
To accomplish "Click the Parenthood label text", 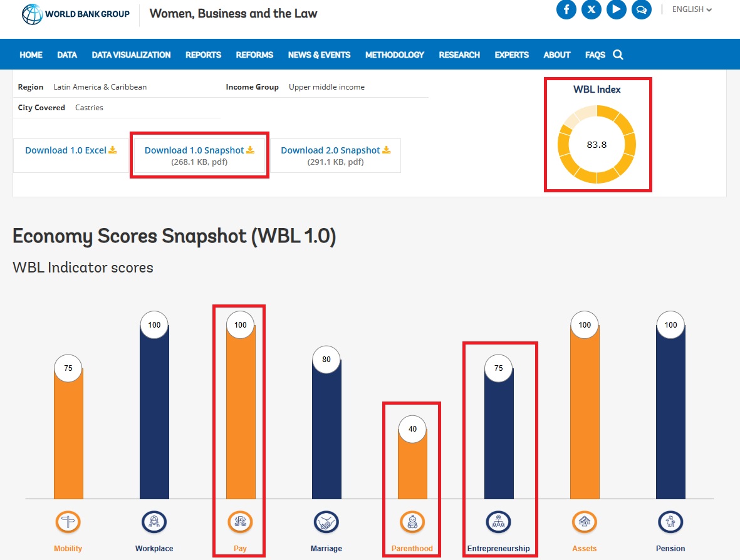I will (412, 548).
